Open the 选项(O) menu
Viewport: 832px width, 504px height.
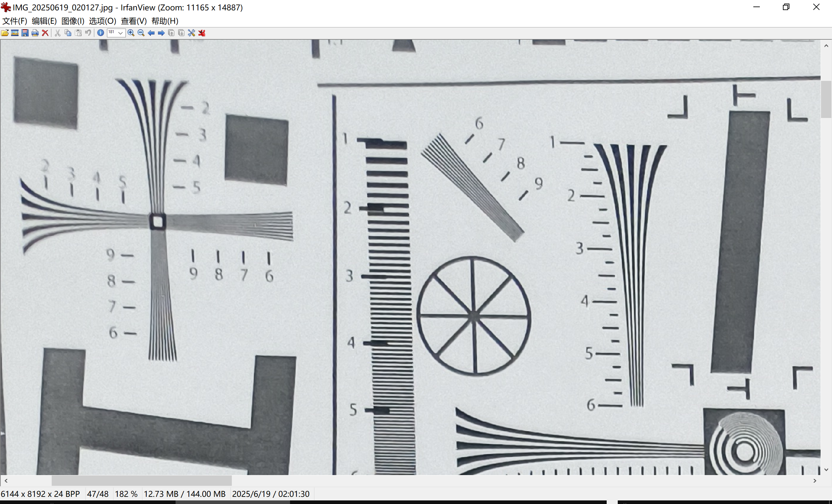tap(102, 21)
